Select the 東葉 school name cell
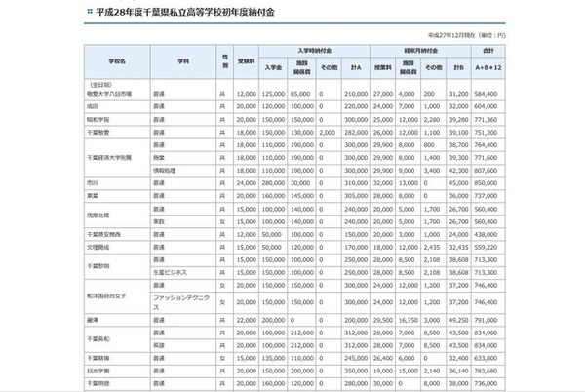Image resolution: width=585 pixels, height=392 pixels. pyautogui.click(x=117, y=196)
